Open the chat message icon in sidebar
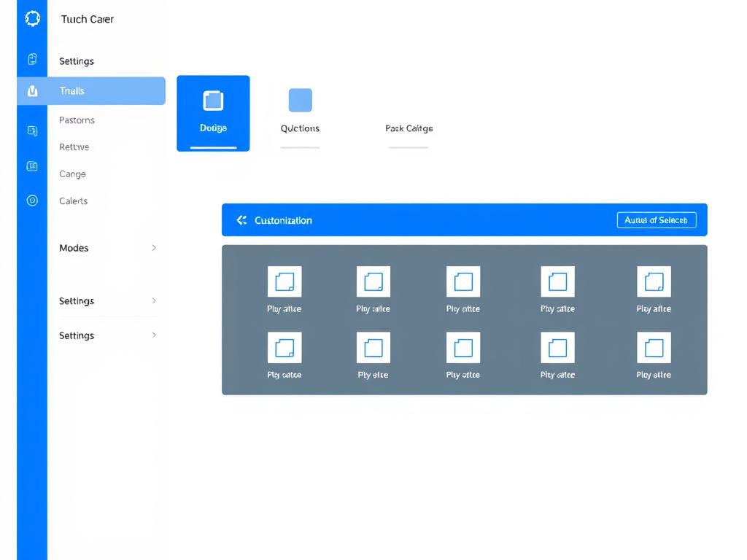 (x=32, y=131)
